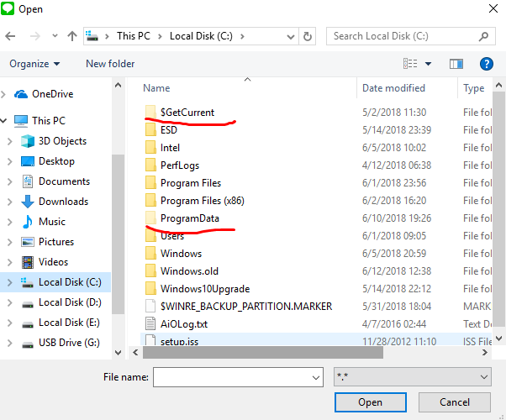Select the $GetCurrent folder icon
The height and width of the screenshot is (420, 506).
click(150, 112)
